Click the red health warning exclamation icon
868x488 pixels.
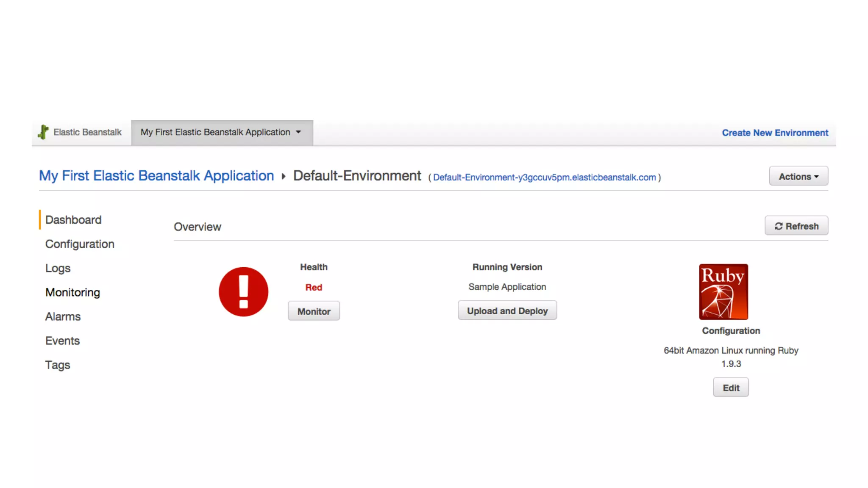coord(243,291)
